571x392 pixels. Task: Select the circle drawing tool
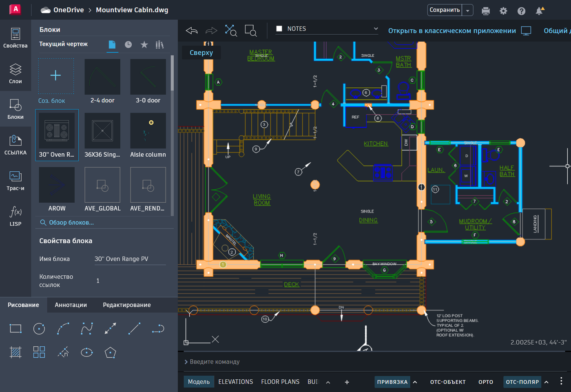click(39, 328)
